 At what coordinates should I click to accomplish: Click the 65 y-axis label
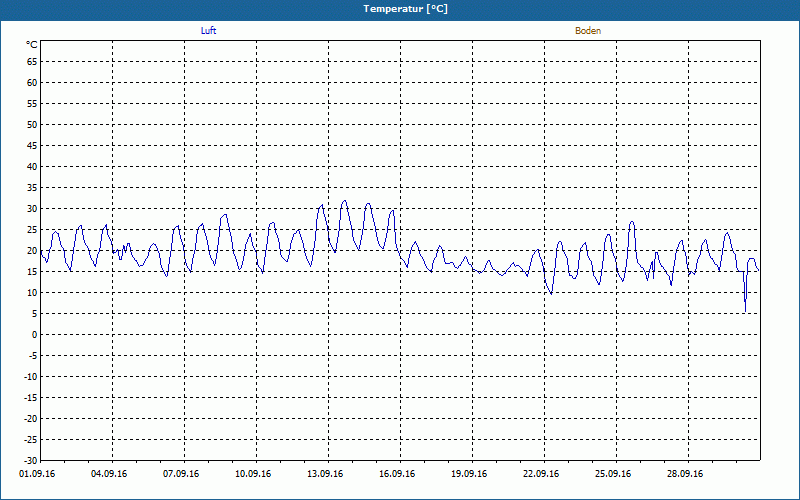32,62
